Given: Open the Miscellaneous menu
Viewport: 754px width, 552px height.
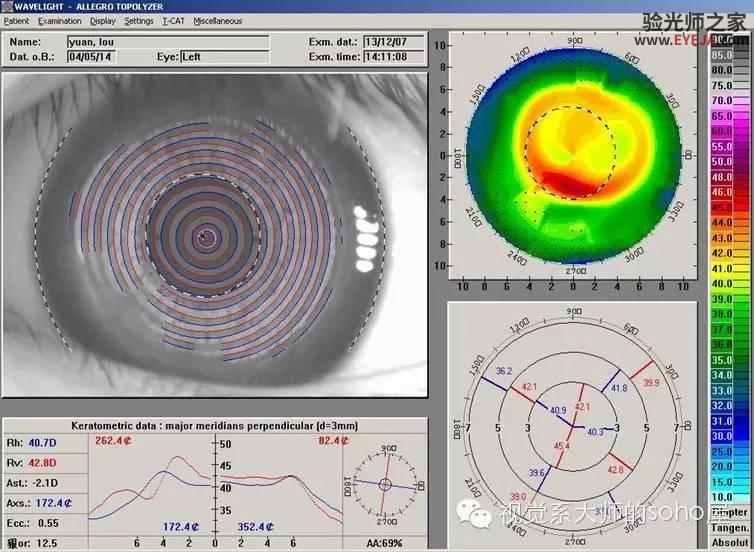Looking at the screenshot, I should click(x=217, y=21).
